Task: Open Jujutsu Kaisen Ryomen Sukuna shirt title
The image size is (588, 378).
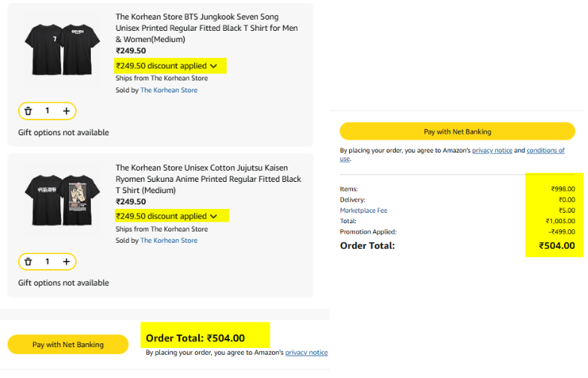Action: pyautogui.click(x=209, y=179)
